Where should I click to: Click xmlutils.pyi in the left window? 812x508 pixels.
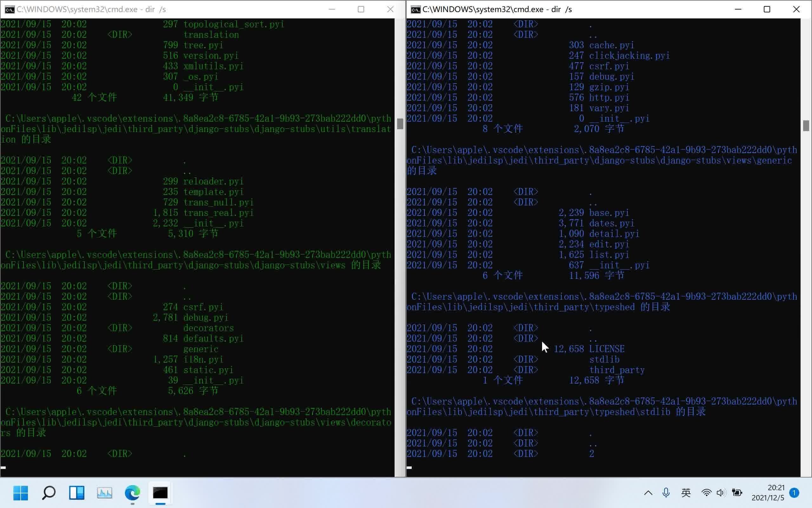pos(213,66)
